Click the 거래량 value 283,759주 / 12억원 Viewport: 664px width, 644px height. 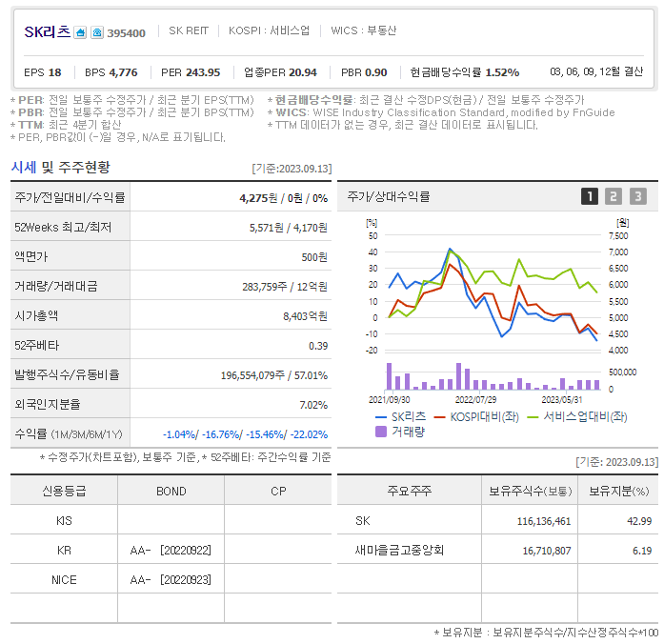(285, 287)
